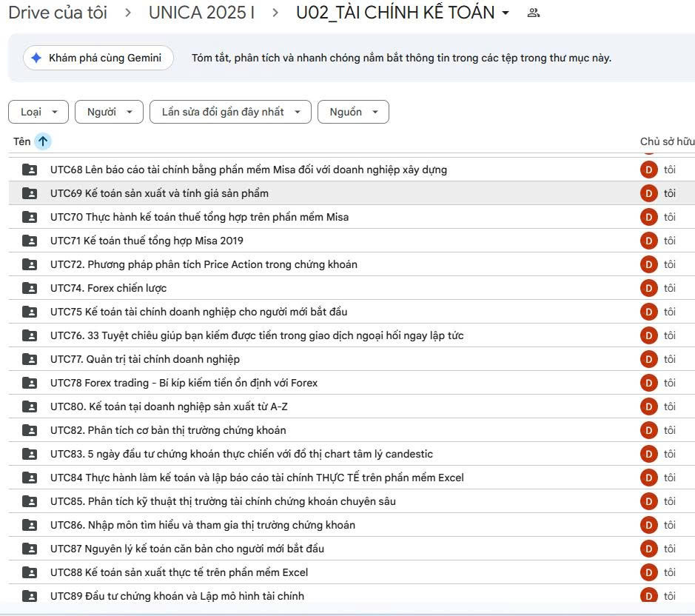Screen dimensions: 695x616
Task: Click folder icon of UTC76 row
Action: point(30,335)
